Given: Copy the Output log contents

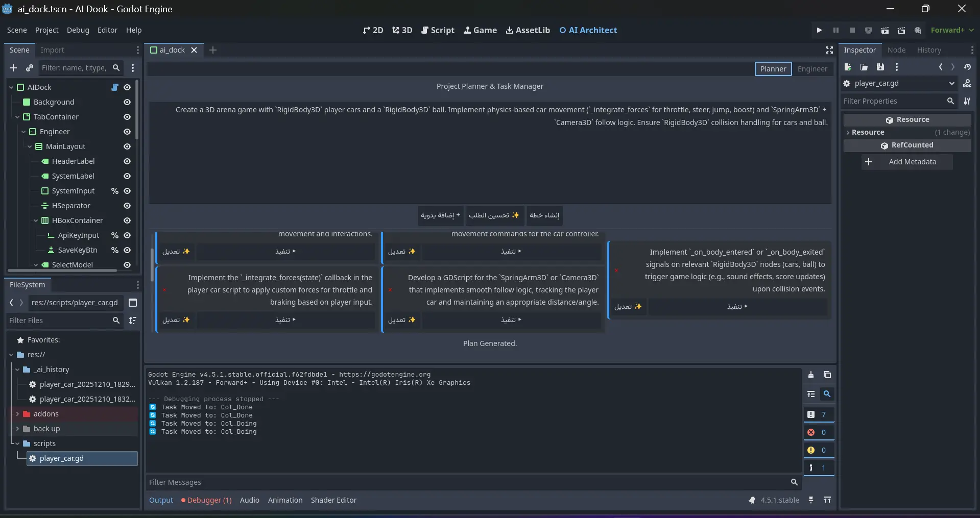Looking at the screenshot, I should pyautogui.click(x=827, y=375).
